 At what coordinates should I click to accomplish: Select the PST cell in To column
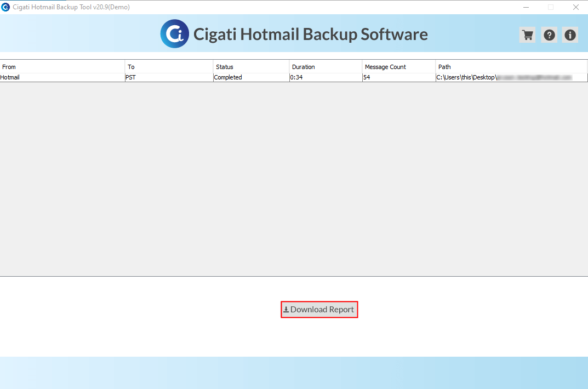click(x=169, y=77)
